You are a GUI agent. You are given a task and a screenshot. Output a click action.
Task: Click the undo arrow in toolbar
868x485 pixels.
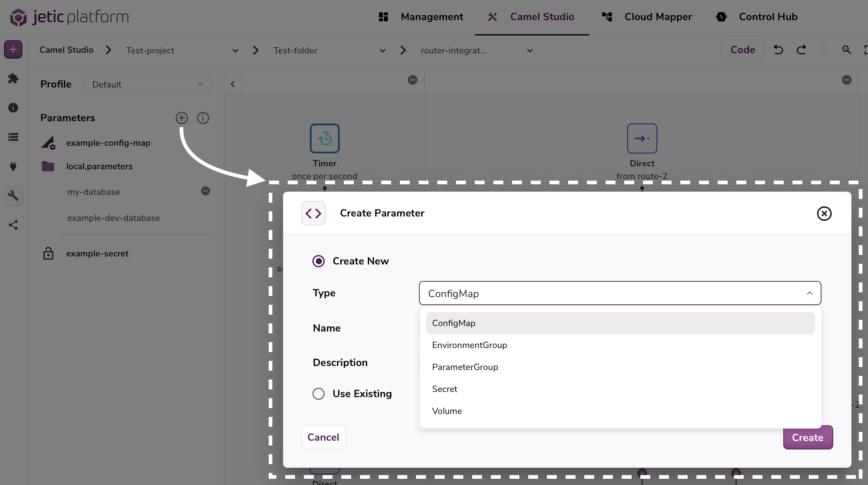[x=778, y=50]
